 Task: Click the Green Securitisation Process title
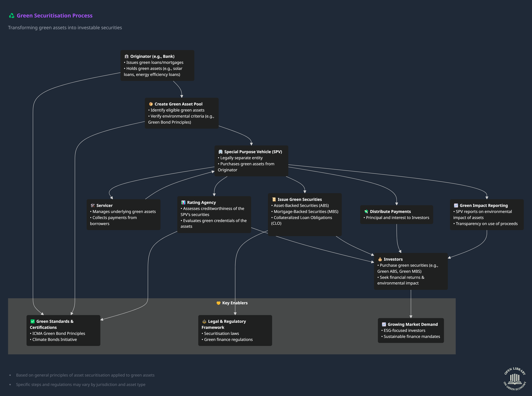[55, 16]
